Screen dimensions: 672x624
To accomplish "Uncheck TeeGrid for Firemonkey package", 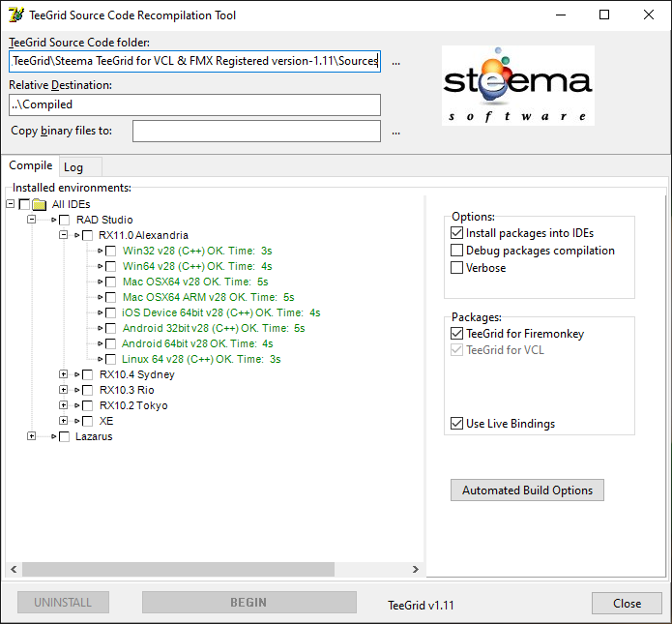I will point(456,333).
